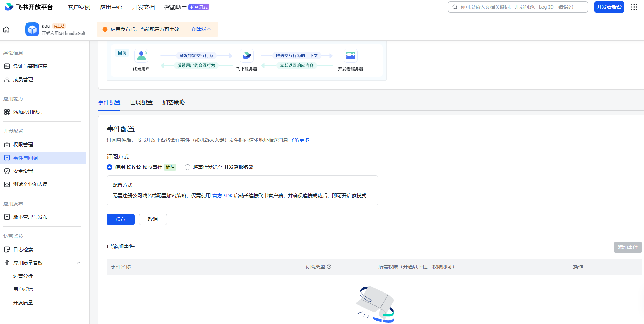Switch to the 加密策略 tab
Screen dimensions: 644x324
tap(173, 103)
